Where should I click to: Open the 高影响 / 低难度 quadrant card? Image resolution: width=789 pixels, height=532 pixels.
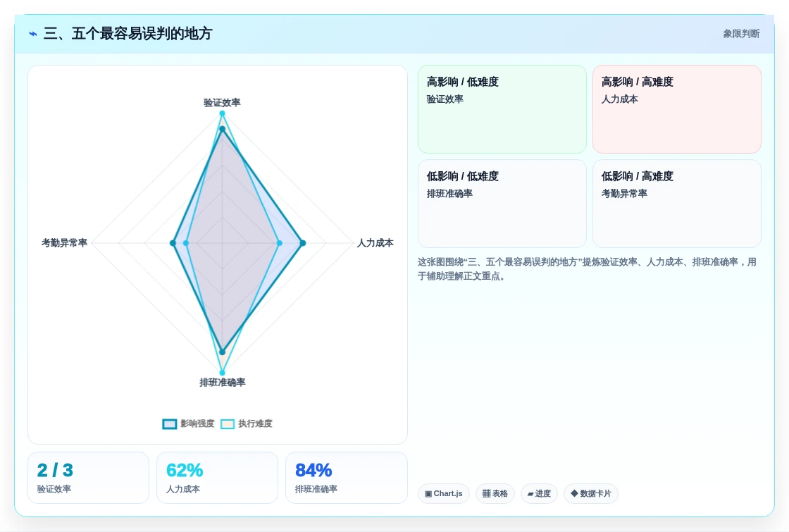tap(502, 109)
